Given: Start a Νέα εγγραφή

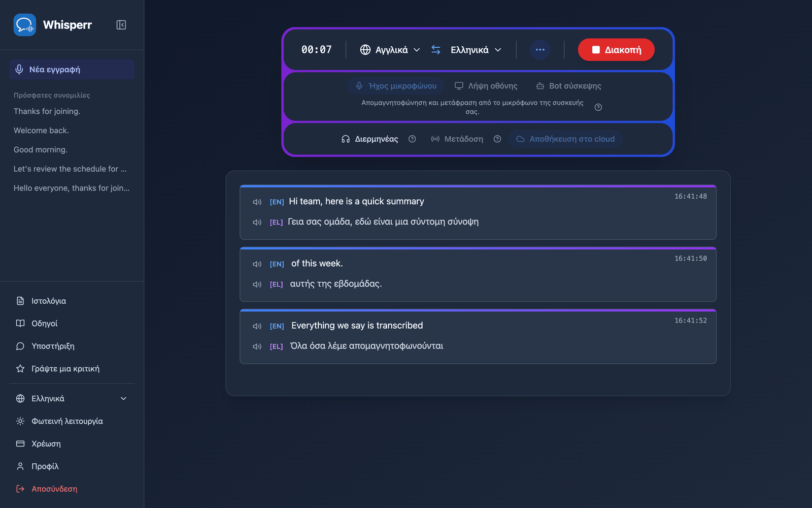Looking at the screenshot, I should tap(72, 70).
